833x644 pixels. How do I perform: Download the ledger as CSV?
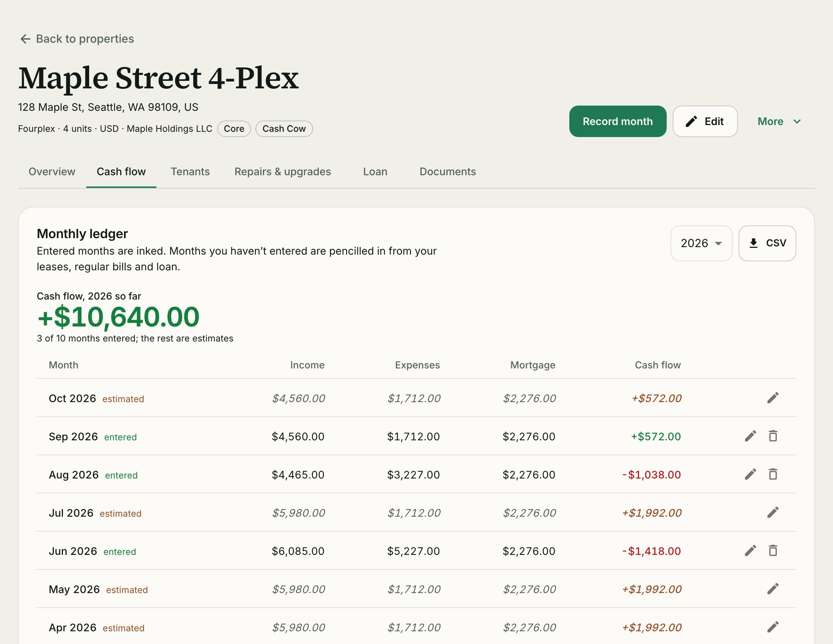pyautogui.click(x=767, y=243)
